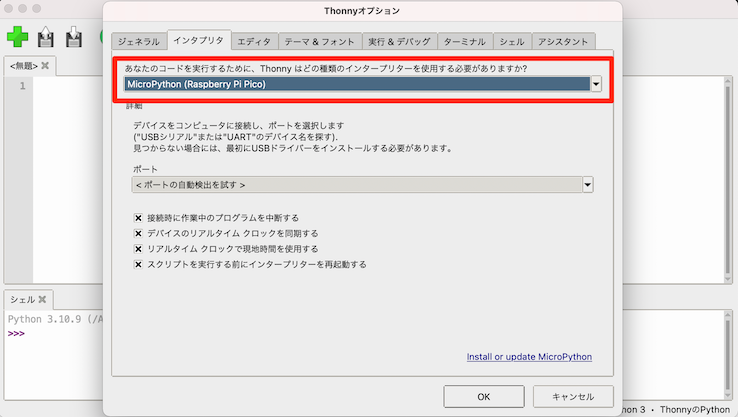The height and width of the screenshot is (417, 738).
Task: Close the <無題> editor tab
Action: coord(45,65)
